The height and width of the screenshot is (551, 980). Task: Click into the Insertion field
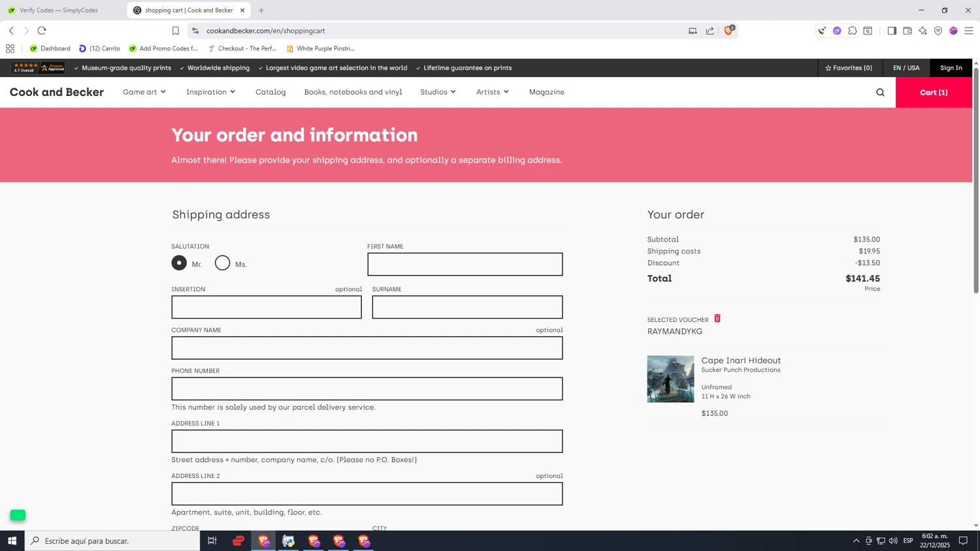pos(267,307)
